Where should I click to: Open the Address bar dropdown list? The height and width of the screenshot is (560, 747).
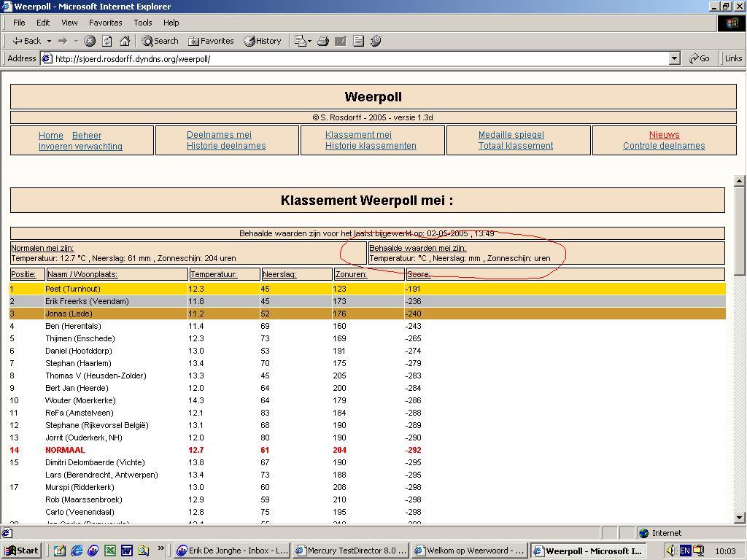[674, 58]
